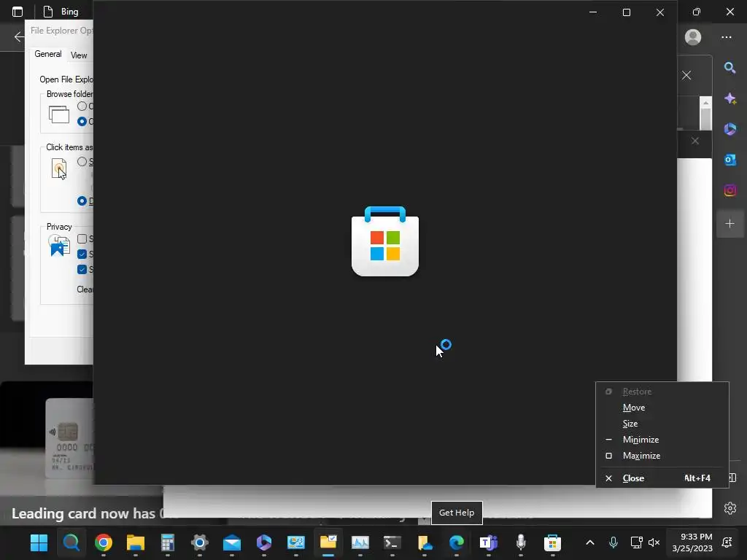The width and height of the screenshot is (747, 560).
Task: Open File Explorer folder icon in taskbar
Action: tap(135, 542)
